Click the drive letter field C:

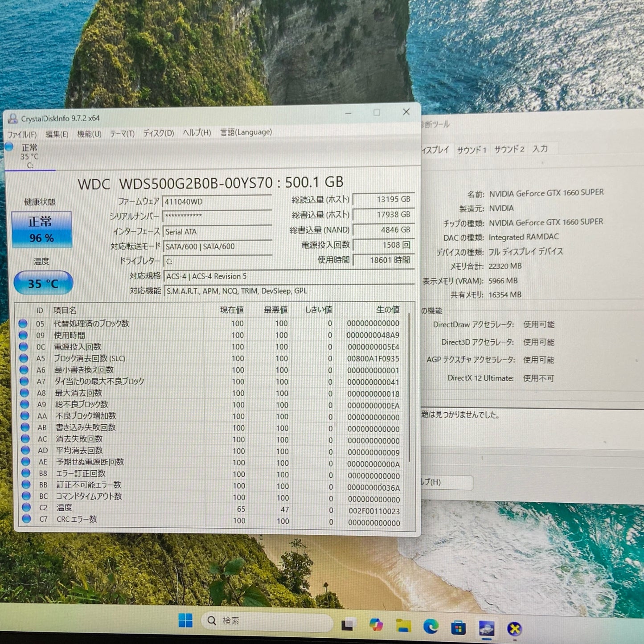(x=218, y=261)
